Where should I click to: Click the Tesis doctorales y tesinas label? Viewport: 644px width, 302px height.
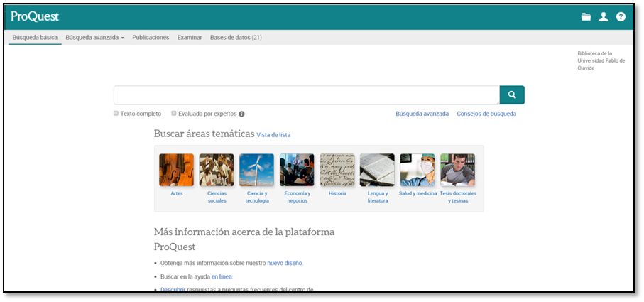(458, 198)
